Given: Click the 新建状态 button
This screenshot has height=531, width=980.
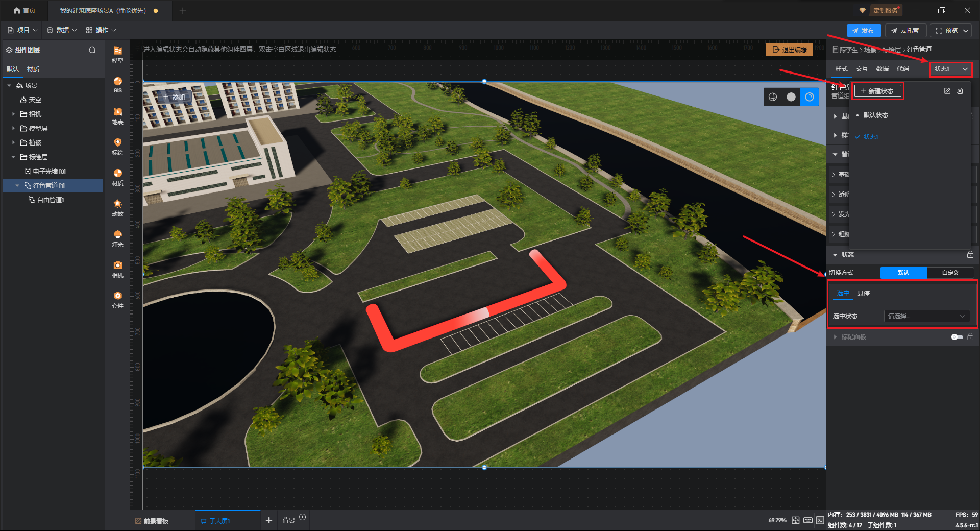Looking at the screenshot, I should (877, 91).
